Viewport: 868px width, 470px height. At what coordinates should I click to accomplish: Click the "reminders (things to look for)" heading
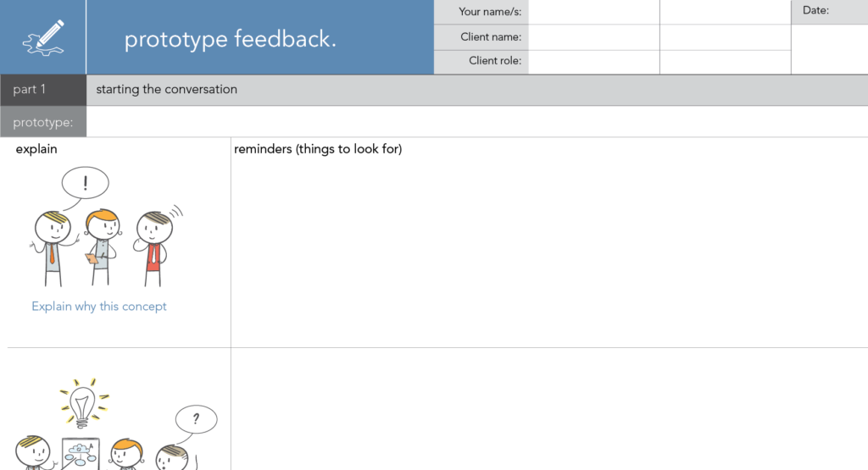click(318, 150)
